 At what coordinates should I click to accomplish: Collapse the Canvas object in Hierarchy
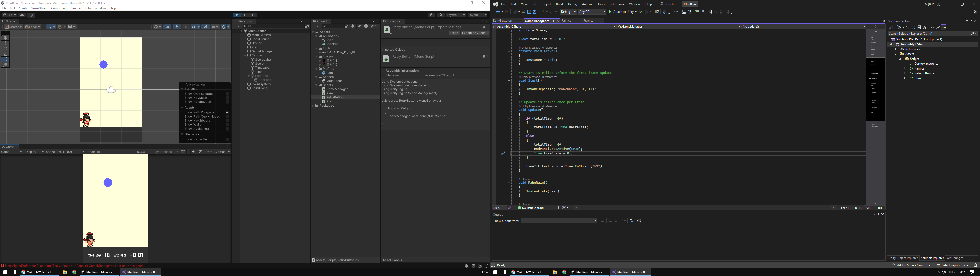[x=245, y=56]
